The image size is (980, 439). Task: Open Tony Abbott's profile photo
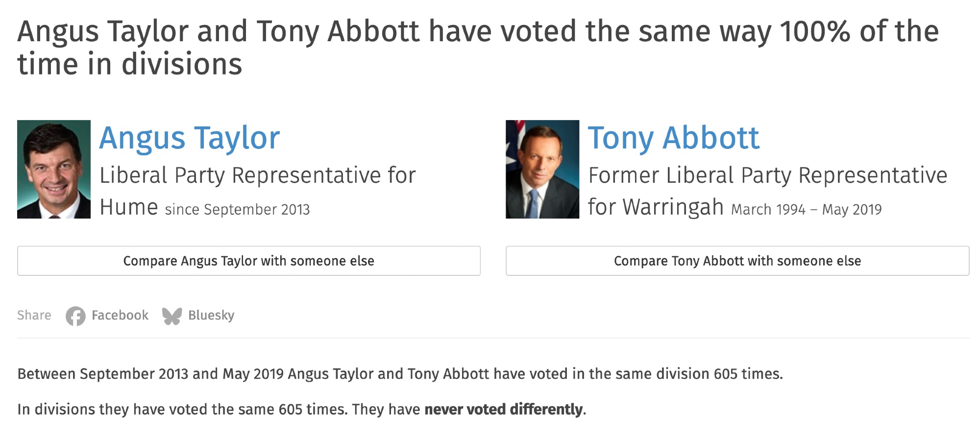pos(542,169)
